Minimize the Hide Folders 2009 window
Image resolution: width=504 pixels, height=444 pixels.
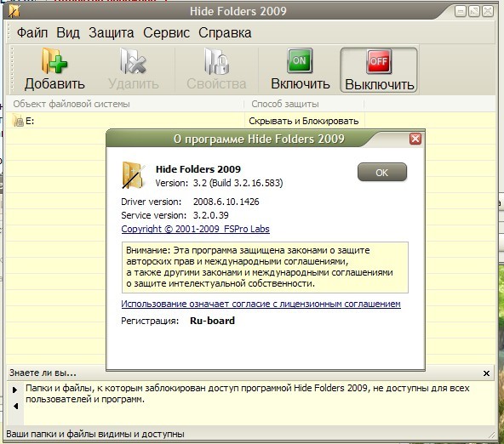pyautogui.click(x=461, y=12)
